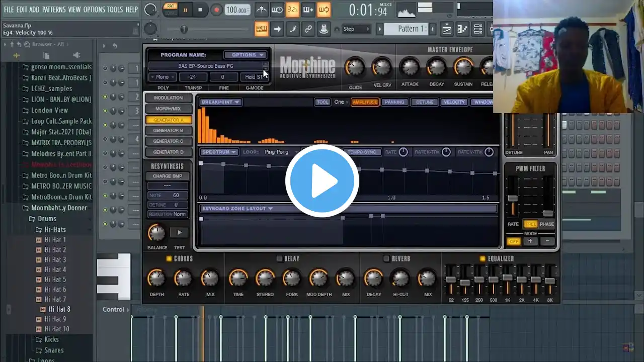Toggle the PWM FREE button

pyautogui.click(x=530, y=224)
